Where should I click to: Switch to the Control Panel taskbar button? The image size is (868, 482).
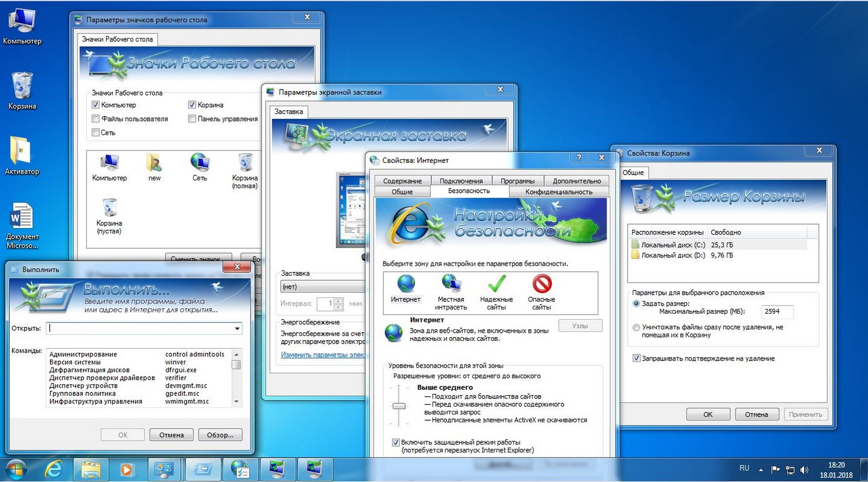(165, 470)
